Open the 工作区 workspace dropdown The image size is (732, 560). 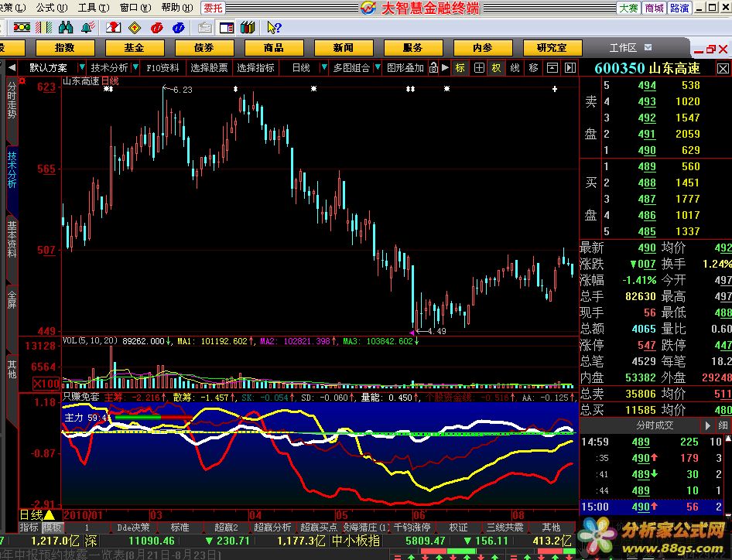click(648, 47)
